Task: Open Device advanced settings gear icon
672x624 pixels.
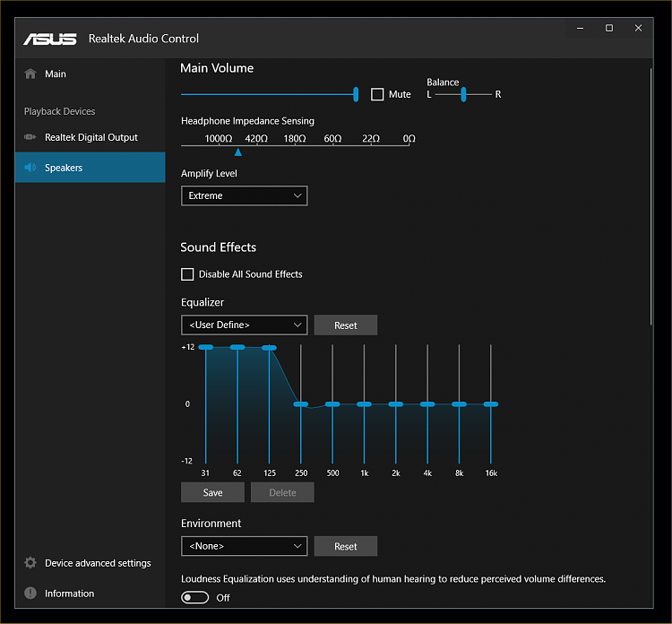Action: click(x=30, y=563)
